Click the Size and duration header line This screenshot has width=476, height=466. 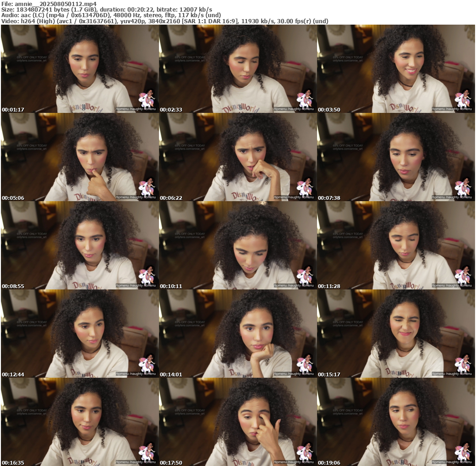pos(106,10)
